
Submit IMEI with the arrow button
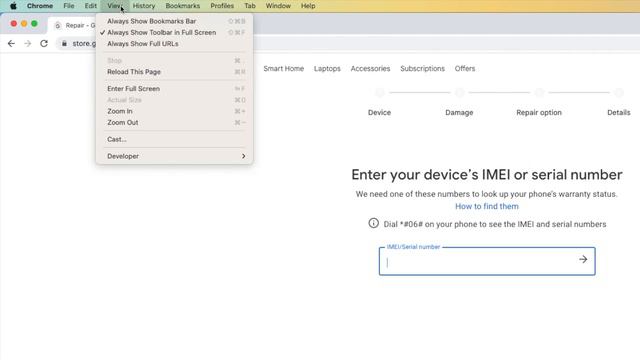tap(583, 259)
